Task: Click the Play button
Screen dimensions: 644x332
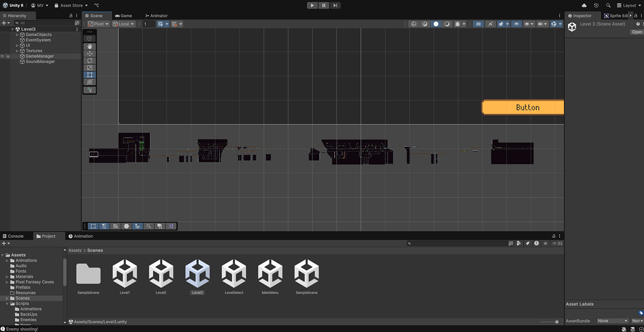Action: (312, 5)
